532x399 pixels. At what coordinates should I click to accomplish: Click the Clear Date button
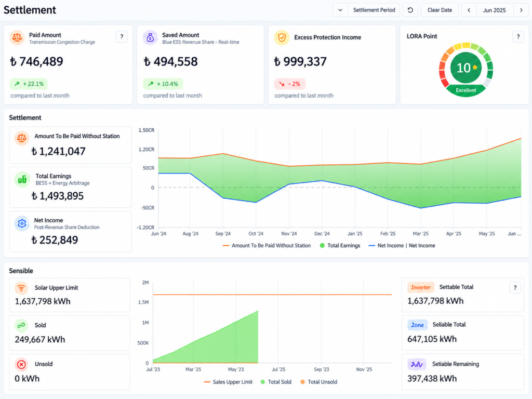tap(440, 10)
